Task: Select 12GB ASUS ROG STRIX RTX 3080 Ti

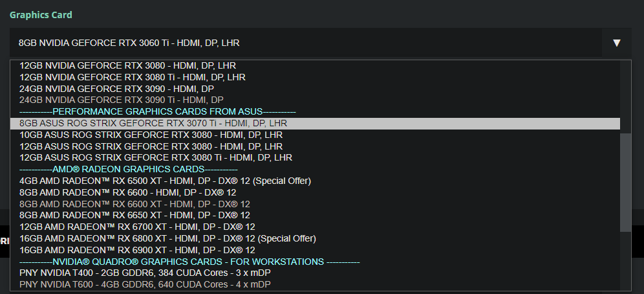Action: click(x=315, y=157)
